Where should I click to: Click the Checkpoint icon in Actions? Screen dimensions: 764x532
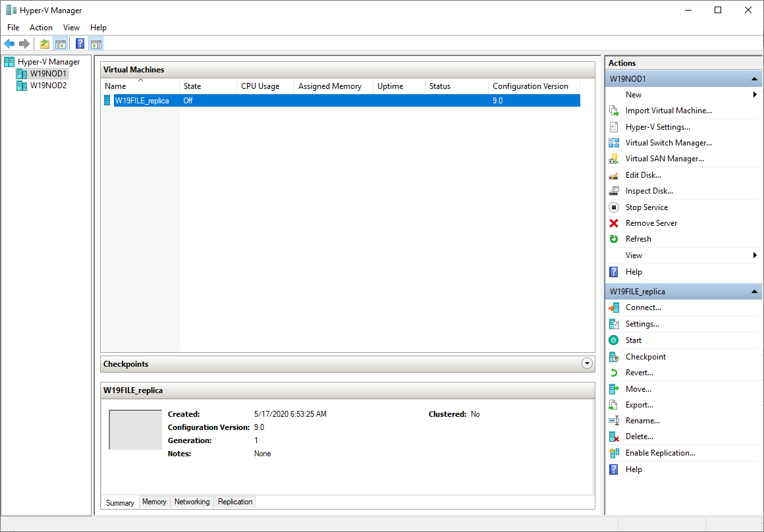[614, 357]
